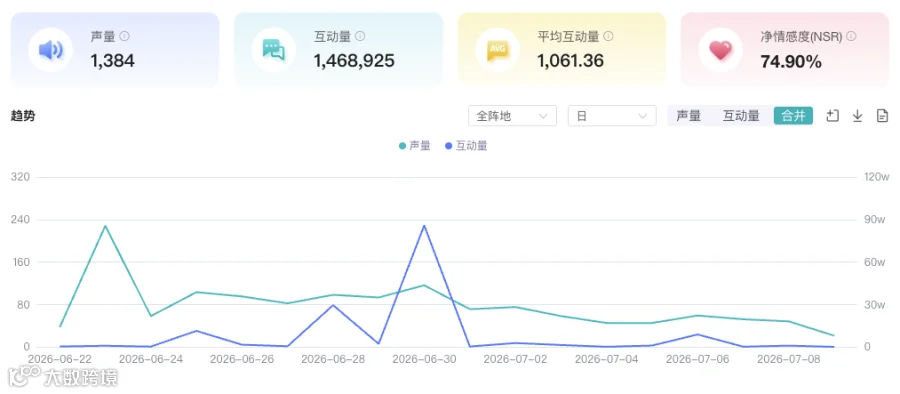Screen dimensions: 900x394
Task: Open the 日 granularity dropdown
Action: coord(612,116)
